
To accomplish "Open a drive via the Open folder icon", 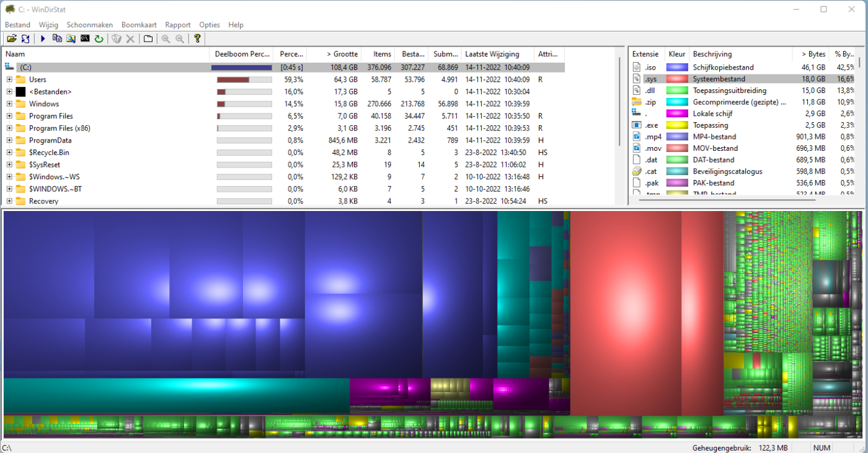I will [12, 38].
